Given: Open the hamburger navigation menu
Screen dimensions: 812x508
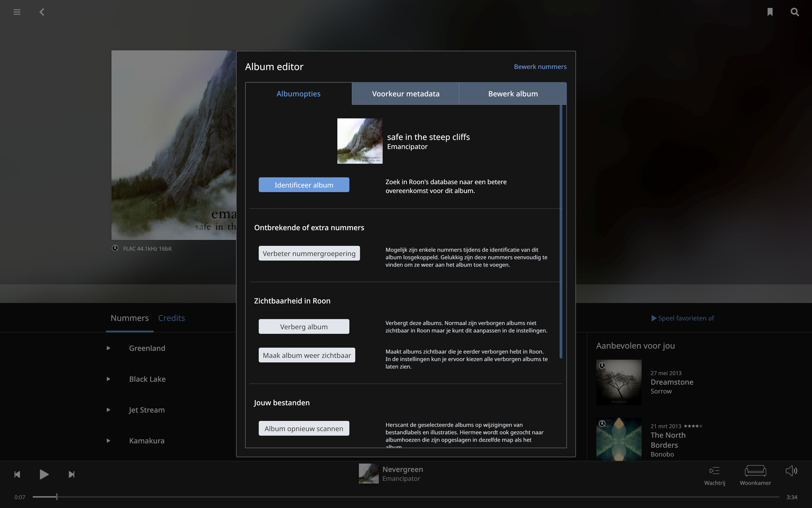Looking at the screenshot, I should coord(17,12).
